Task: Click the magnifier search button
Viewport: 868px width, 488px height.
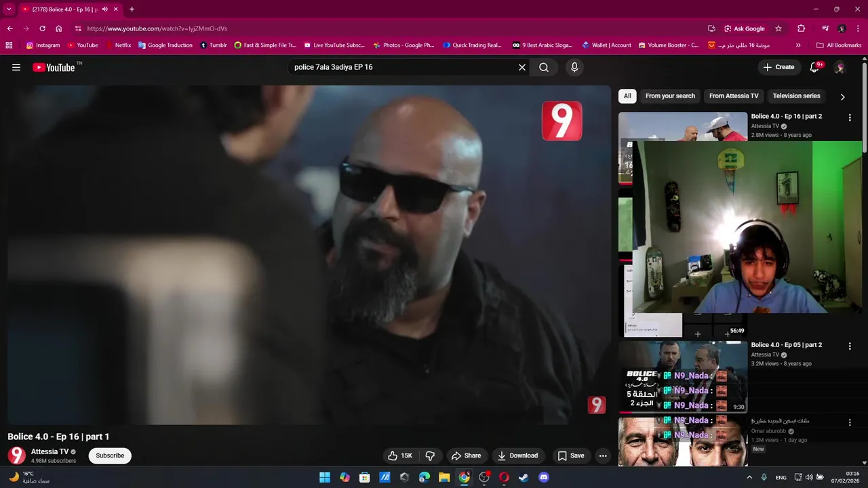Action: click(x=544, y=67)
